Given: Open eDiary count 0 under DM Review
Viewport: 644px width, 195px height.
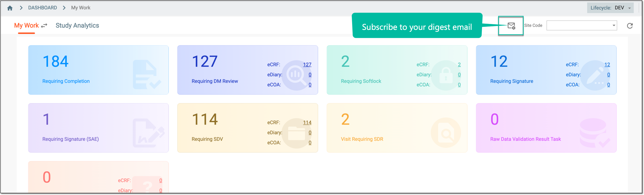Looking at the screenshot, I should tap(310, 75).
